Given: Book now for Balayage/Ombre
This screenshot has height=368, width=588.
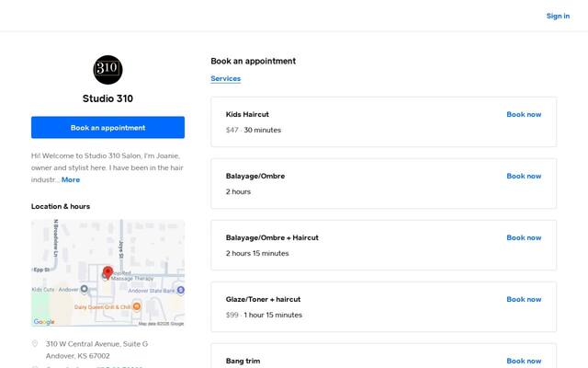Looking at the screenshot, I should coord(524,176).
